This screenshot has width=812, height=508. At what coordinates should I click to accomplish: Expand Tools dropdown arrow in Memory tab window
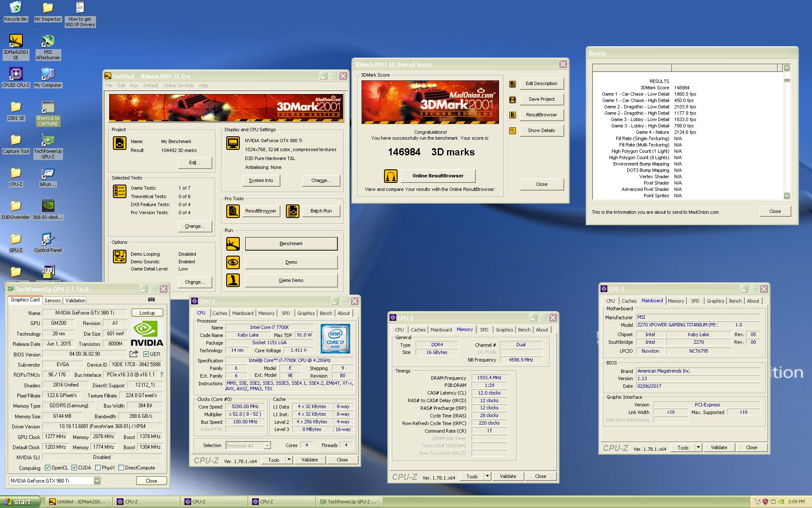pos(487,476)
